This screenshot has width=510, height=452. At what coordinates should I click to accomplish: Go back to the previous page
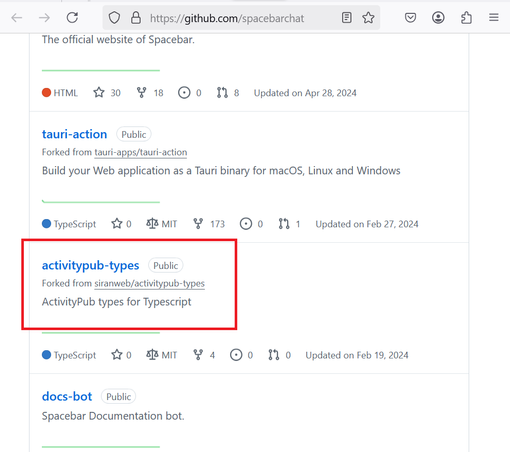17,18
